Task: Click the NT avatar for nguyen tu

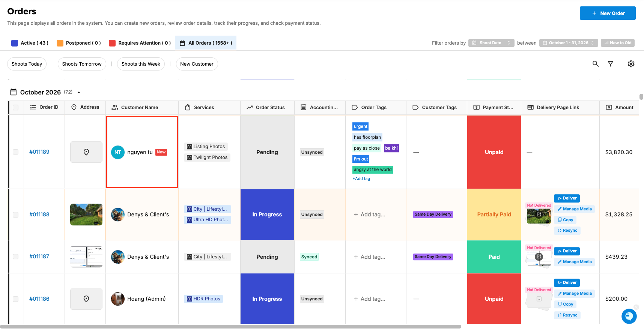Action: [x=118, y=152]
